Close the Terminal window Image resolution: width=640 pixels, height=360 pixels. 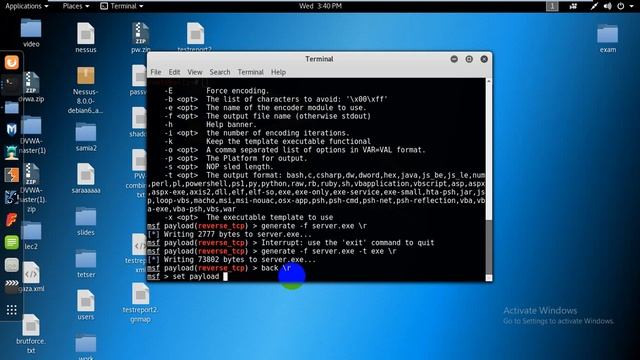[484, 59]
